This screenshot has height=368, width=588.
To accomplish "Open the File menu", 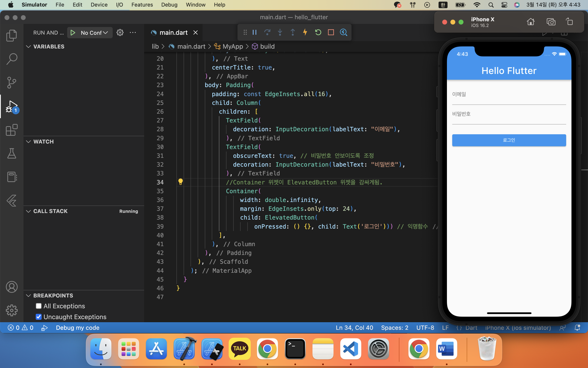I will 60,5.
